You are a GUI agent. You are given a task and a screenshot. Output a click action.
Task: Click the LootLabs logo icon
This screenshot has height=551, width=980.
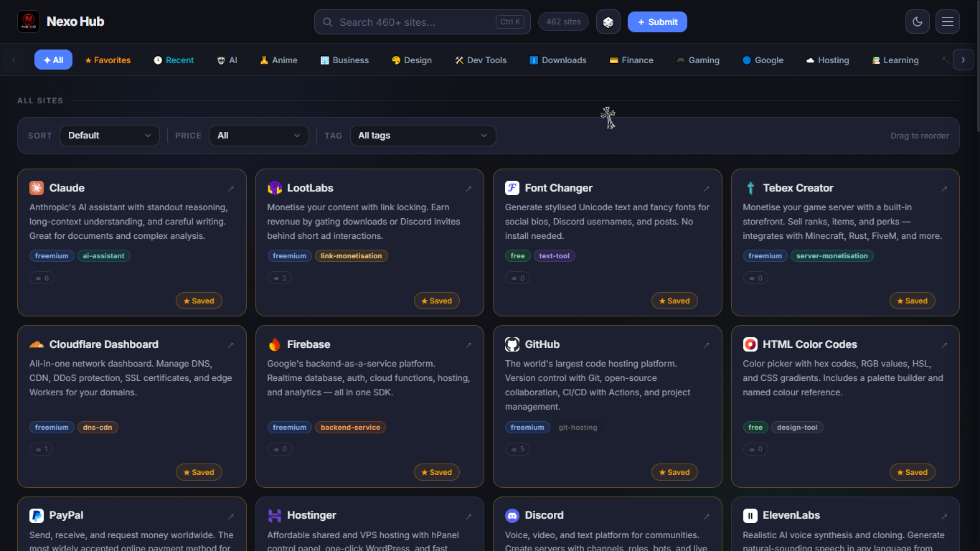(x=275, y=188)
